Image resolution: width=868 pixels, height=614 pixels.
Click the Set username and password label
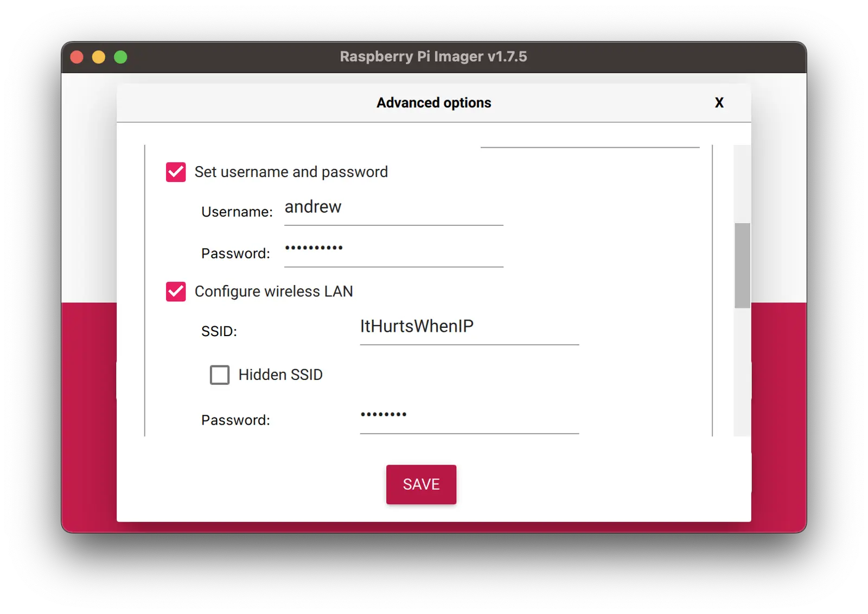tap(291, 172)
